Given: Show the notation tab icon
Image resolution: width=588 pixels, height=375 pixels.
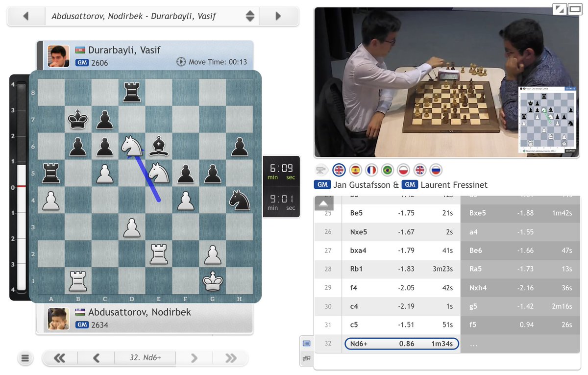Looking at the screenshot, I should (x=307, y=344).
